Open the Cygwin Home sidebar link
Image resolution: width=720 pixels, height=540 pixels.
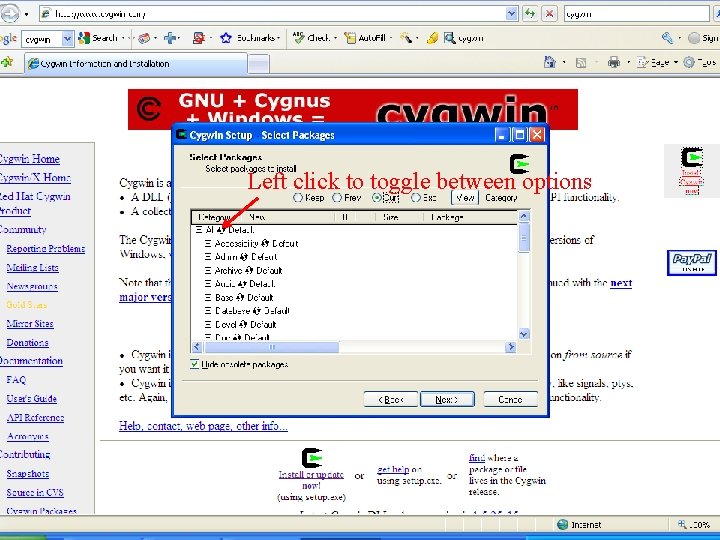tap(29, 159)
